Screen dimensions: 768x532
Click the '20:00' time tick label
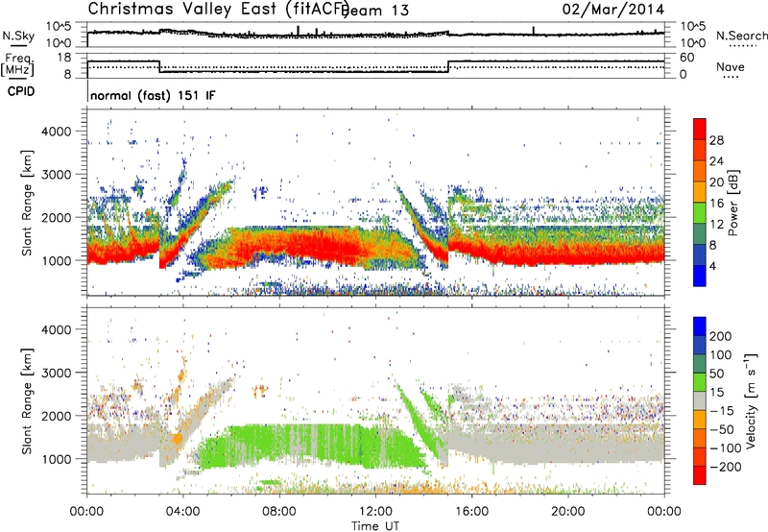click(x=568, y=512)
